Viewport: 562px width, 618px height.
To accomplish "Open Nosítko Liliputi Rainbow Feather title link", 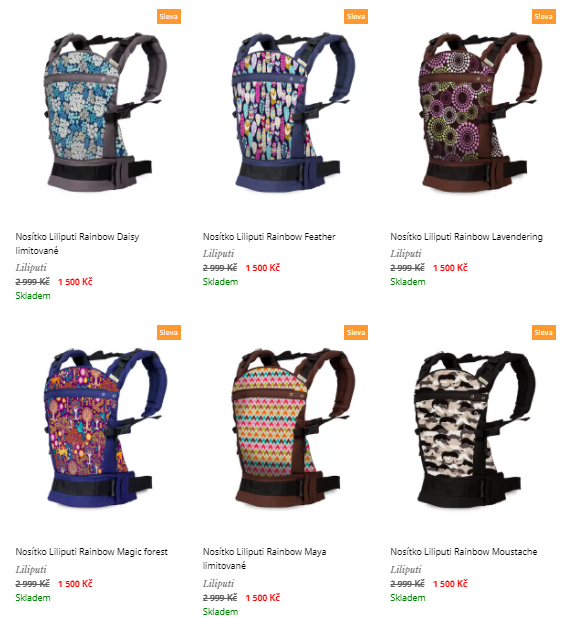I will [269, 237].
